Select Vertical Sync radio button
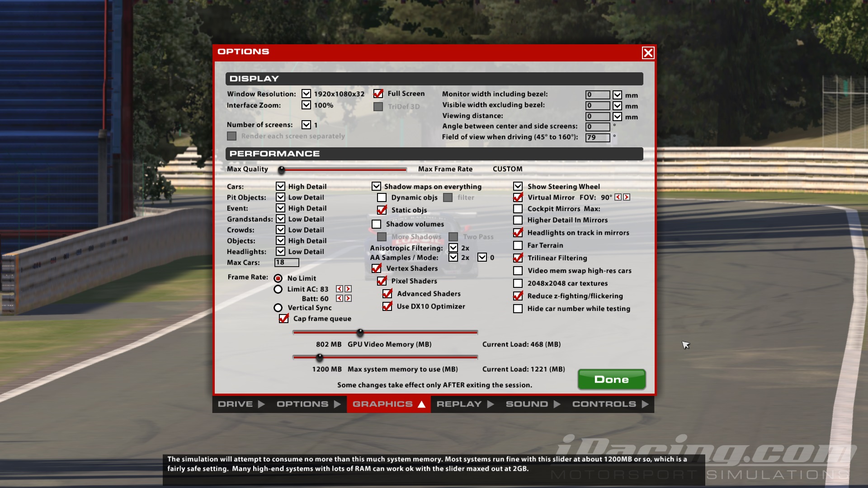 pyautogui.click(x=278, y=308)
